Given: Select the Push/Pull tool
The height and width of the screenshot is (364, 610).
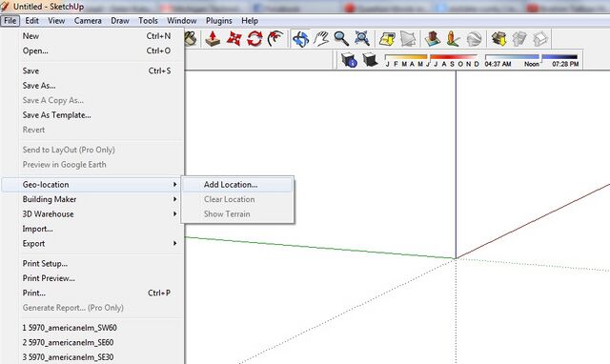Looking at the screenshot, I should point(213,39).
